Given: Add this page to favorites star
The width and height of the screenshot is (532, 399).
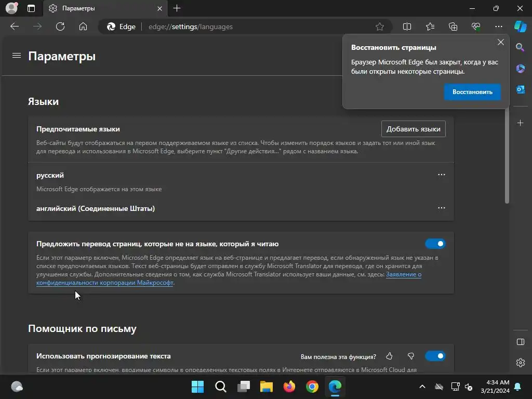Looking at the screenshot, I should pyautogui.click(x=380, y=26).
